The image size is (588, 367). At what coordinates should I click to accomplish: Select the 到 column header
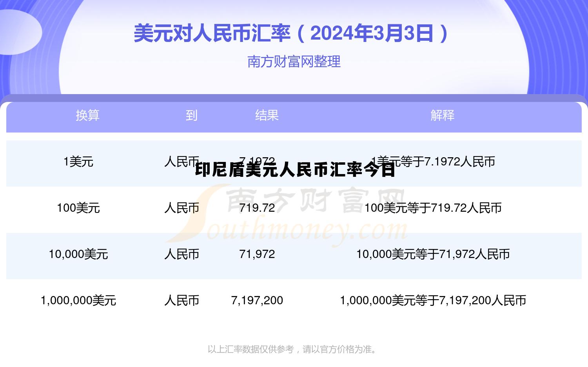click(192, 115)
